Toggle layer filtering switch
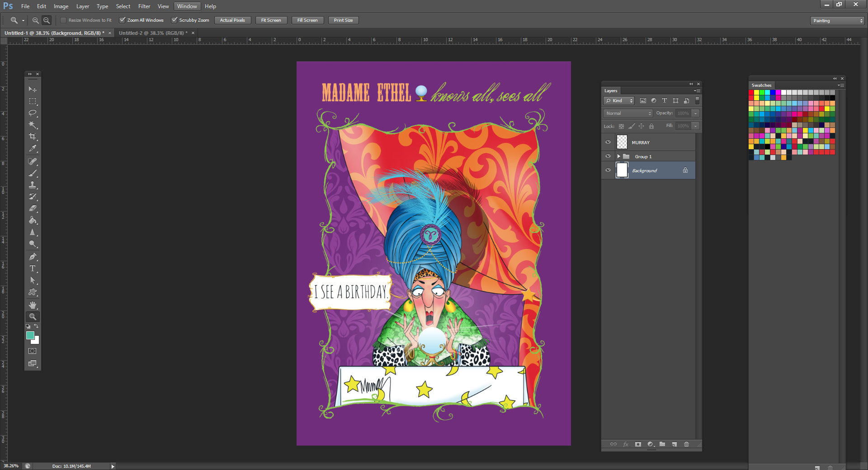The height and width of the screenshot is (470, 868). (x=697, y=100)
